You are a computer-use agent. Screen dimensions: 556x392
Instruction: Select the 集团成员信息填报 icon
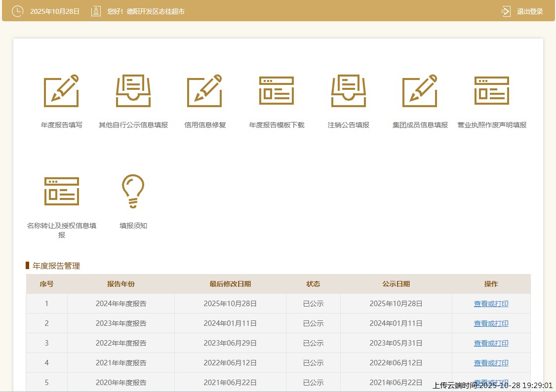coord(420,91)
